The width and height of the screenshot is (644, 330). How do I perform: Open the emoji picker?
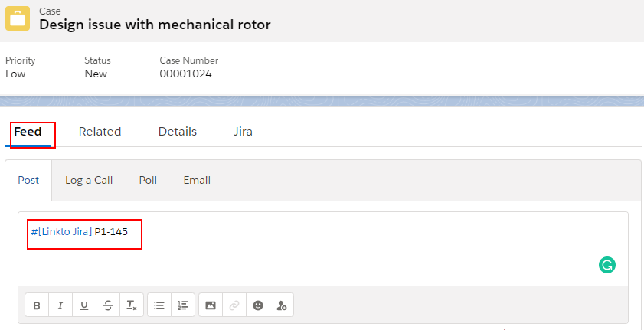coord(258,305)
